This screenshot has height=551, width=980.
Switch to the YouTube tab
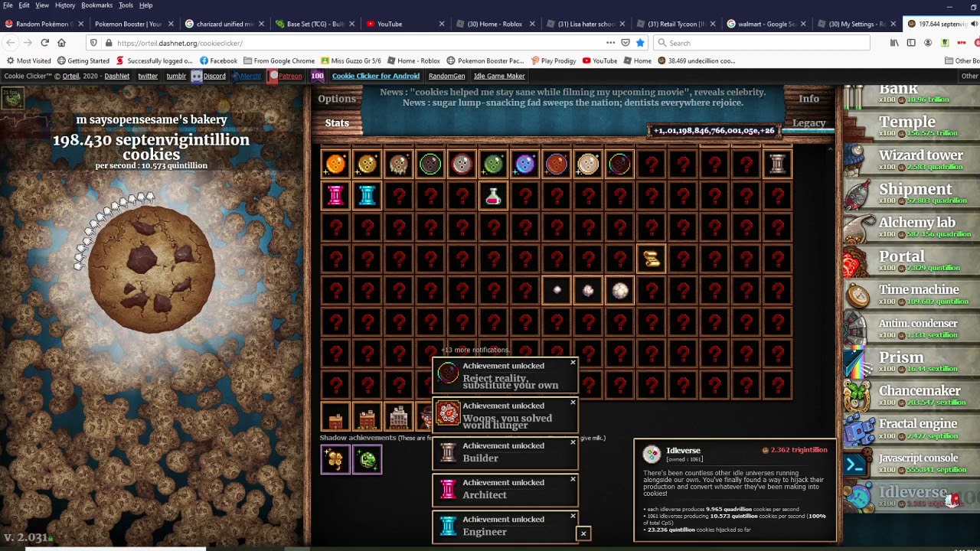pos(405,24)
